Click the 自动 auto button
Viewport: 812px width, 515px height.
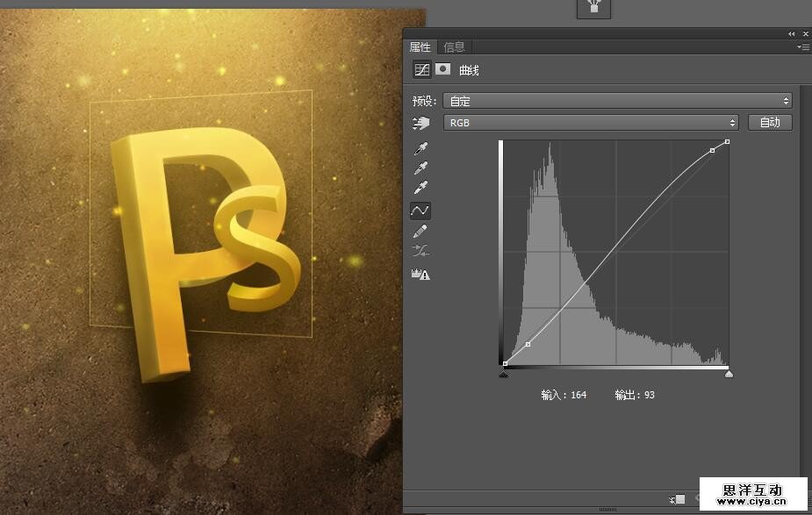click(770, 123)
